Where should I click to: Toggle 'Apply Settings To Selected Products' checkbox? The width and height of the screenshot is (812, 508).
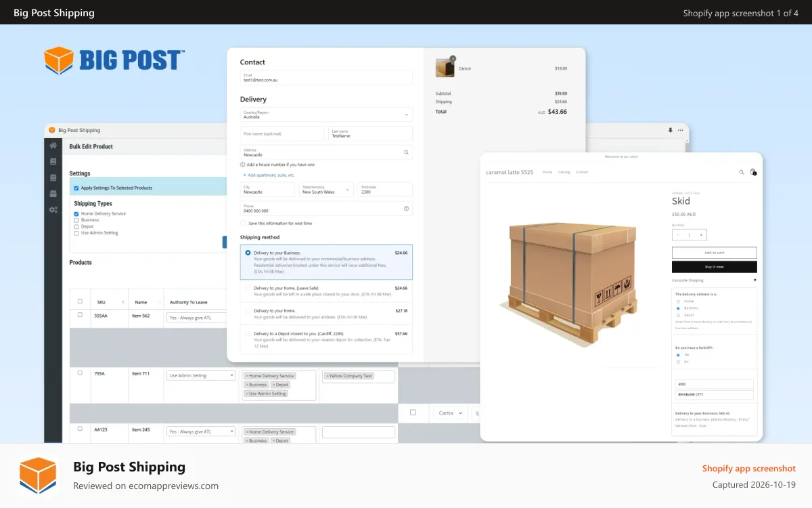pyautogui.click(x=76, y=188)
